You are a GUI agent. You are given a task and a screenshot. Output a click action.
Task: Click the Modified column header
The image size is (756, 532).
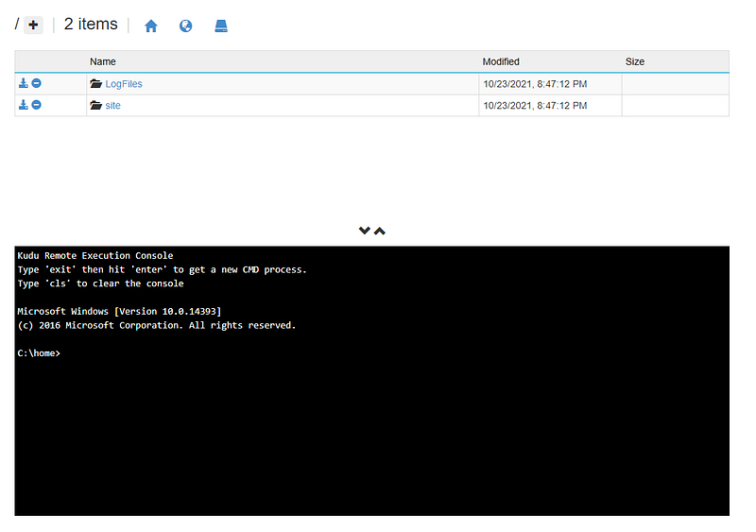point(501,61)
